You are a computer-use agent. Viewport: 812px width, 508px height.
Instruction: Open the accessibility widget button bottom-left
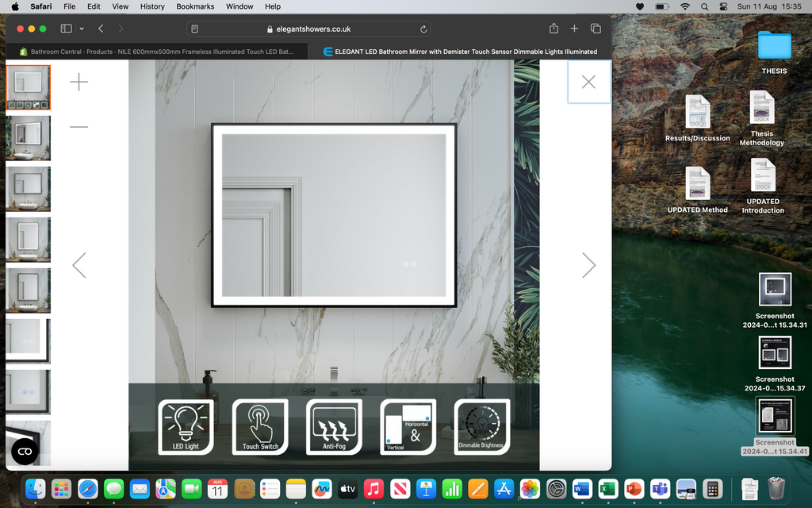pyautogui.click(x=25, y=451)
